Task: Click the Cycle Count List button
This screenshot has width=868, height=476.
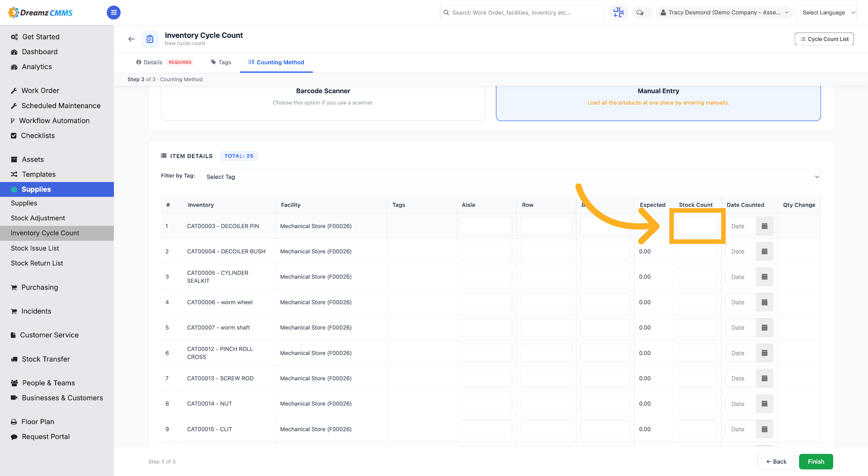Action: point(824,39)
